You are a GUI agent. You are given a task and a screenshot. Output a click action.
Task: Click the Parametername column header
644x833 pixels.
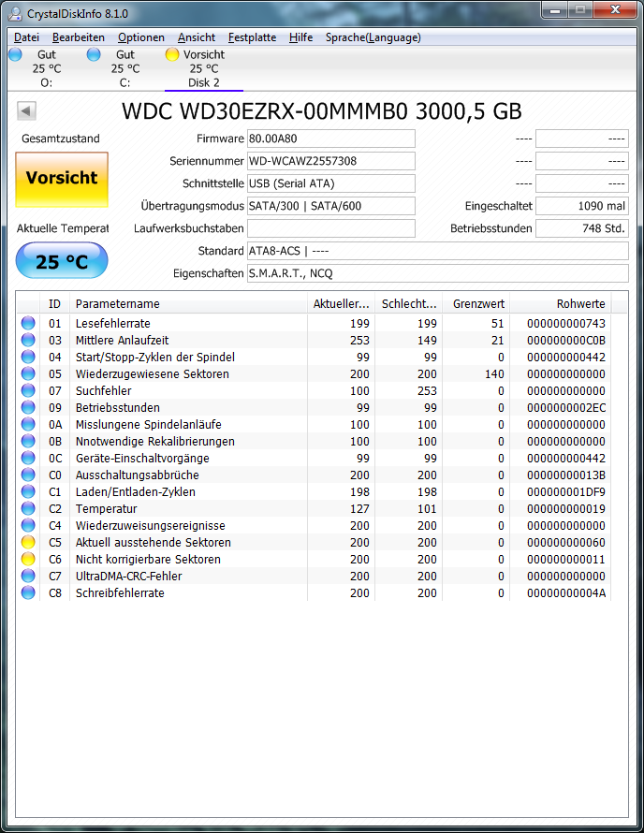click(189, 303)
